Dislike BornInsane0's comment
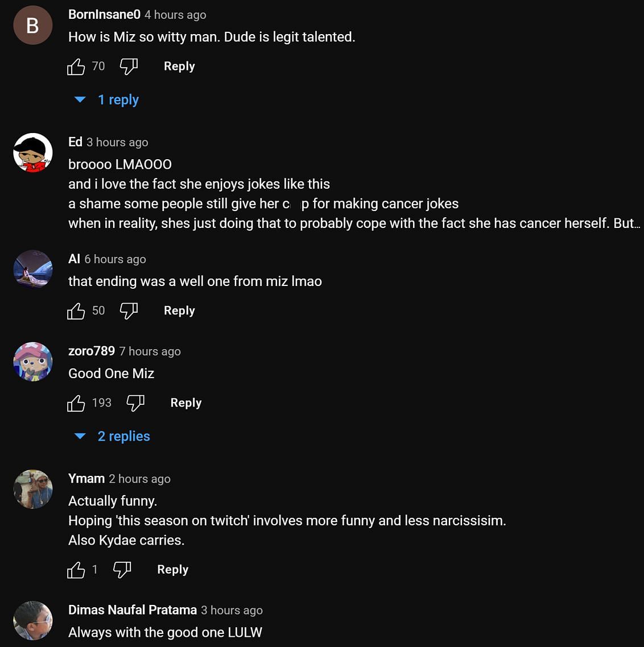Screen dimensions: 644x647 click(x=129, y=67)
